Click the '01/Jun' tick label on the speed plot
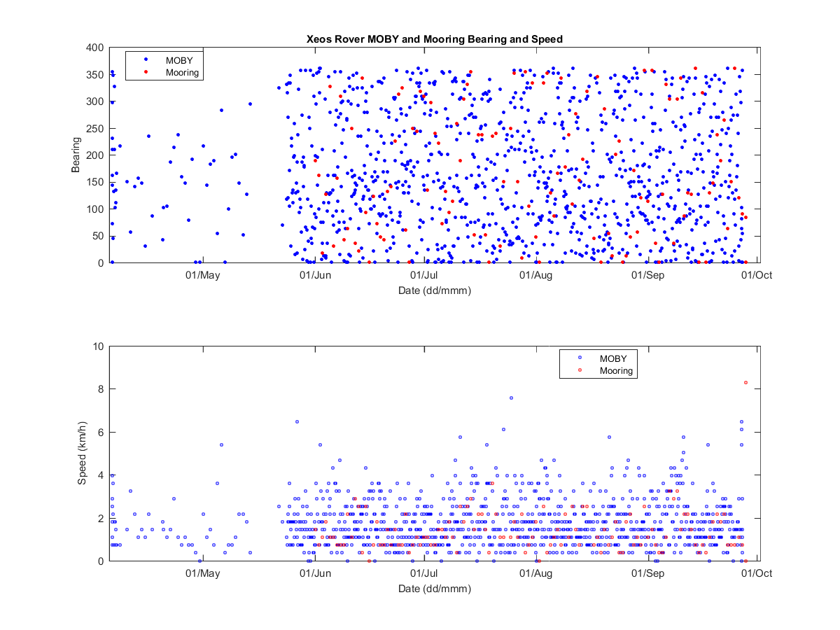Viewport: 840px width, 630px height. tap(315, 573)
